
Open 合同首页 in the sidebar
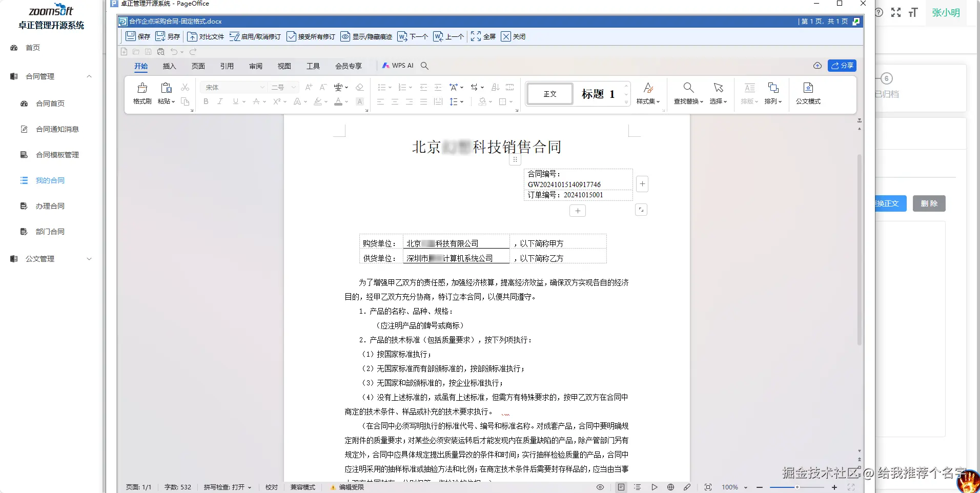pyautogui.click(x=50, y=104)
